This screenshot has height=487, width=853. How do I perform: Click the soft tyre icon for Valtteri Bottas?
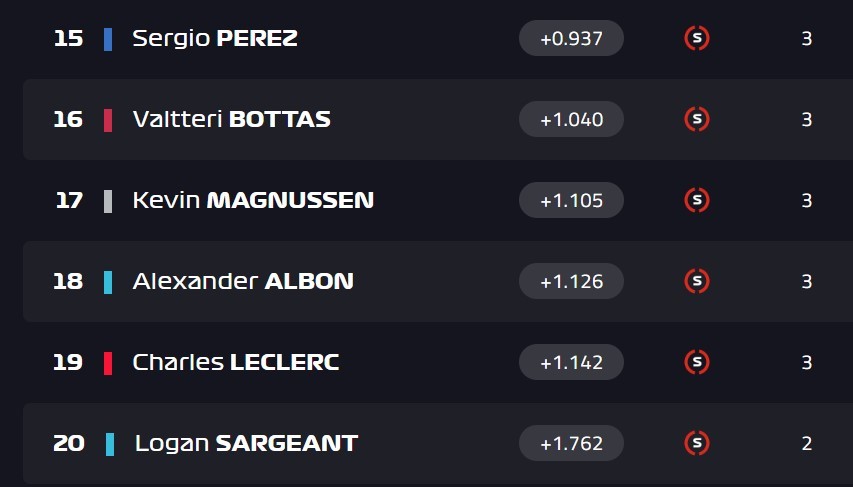tap(697, 119)
